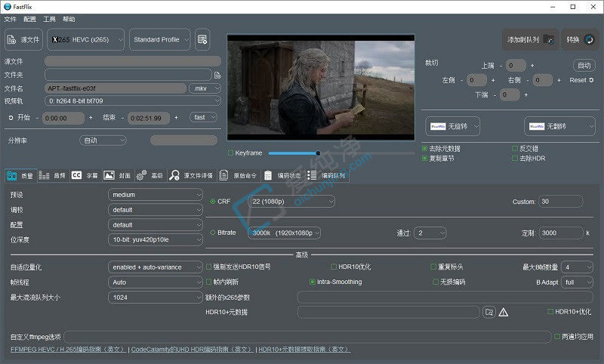Click the 自动 auto crop button

[584, 66]
